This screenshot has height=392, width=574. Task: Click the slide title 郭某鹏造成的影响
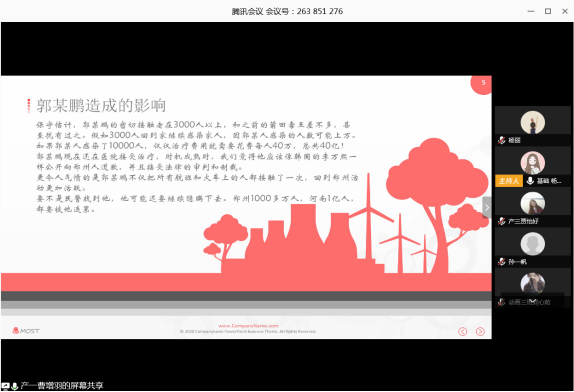click(101, 106)
